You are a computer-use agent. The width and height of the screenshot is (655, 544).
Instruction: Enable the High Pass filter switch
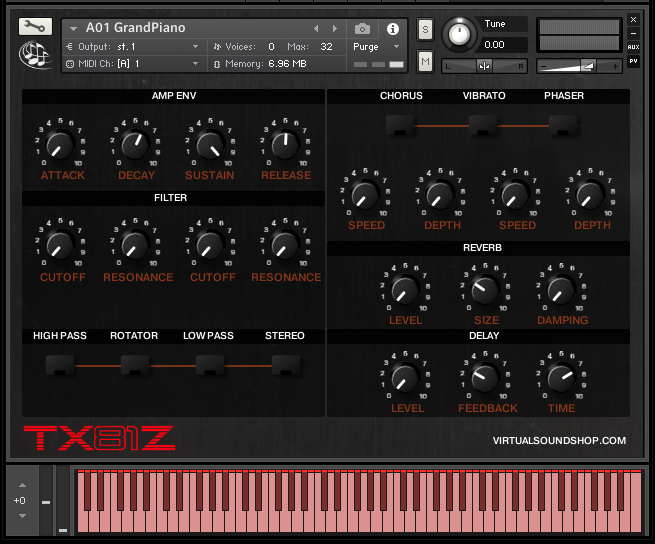pos(59,365)
